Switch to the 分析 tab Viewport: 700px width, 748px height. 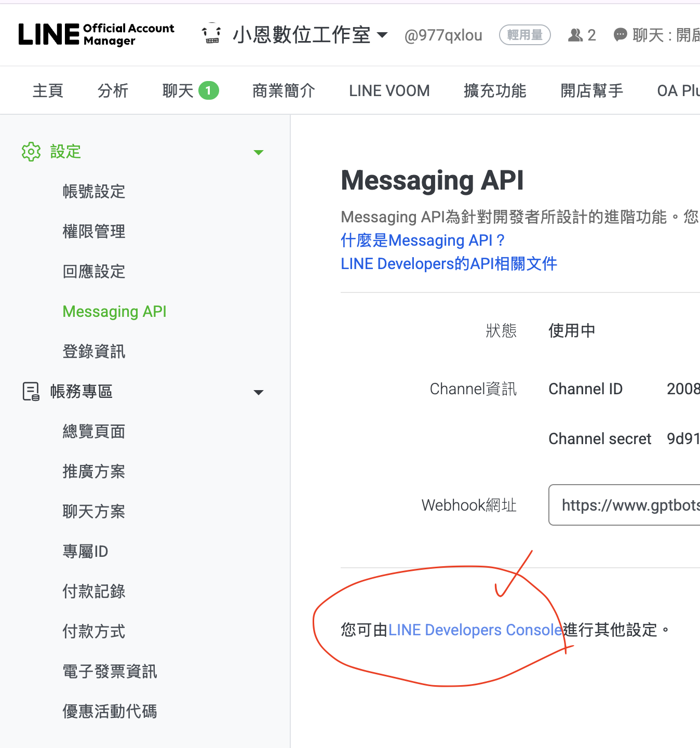[113, 90]
